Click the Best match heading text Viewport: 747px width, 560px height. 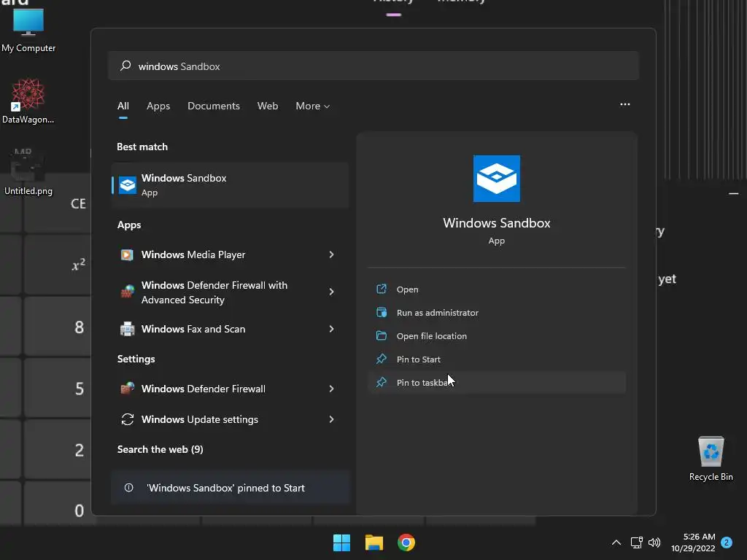[142, 147]
